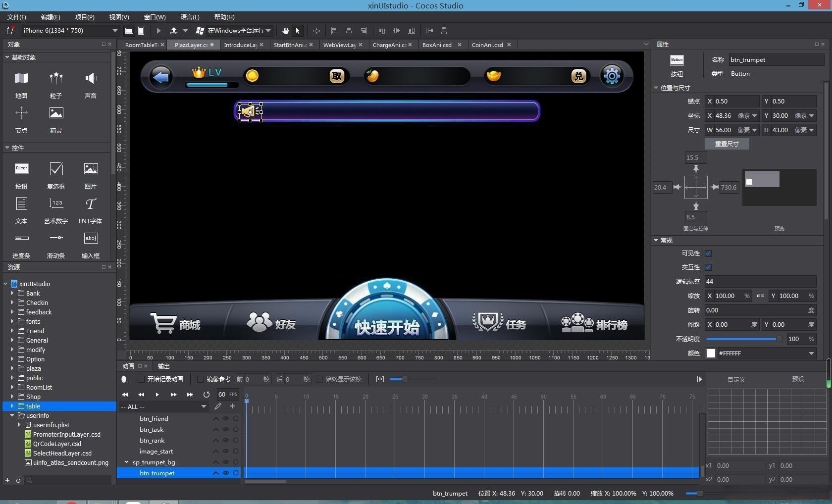832x504 pixels.
Task: Select the Particle (粒子) object icon
Action: 56,78
